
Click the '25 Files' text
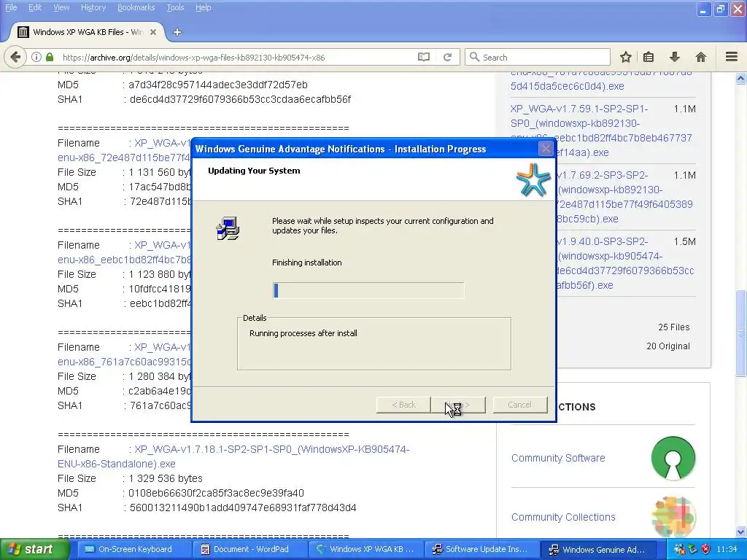673,327
